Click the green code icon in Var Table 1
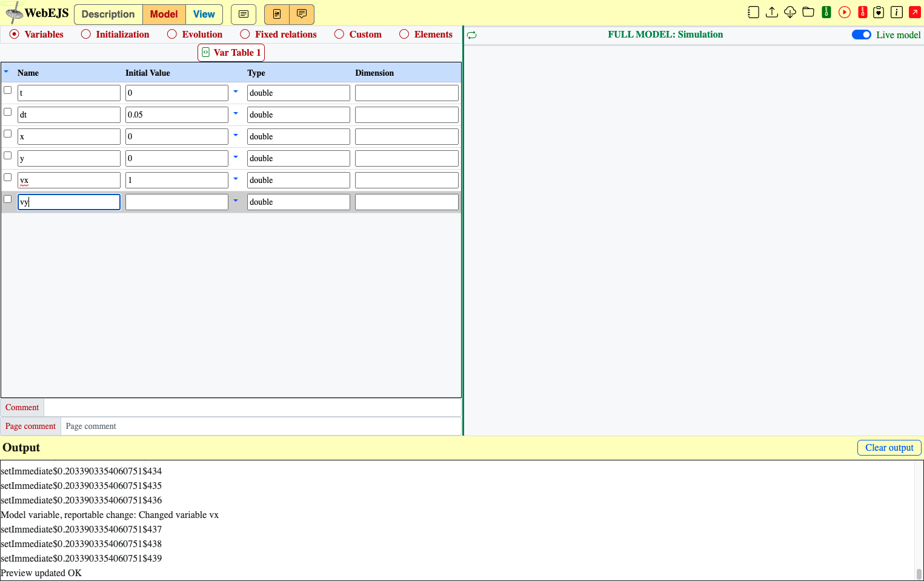This screenshot has height=581, width=924. click(x=206, y=53)
